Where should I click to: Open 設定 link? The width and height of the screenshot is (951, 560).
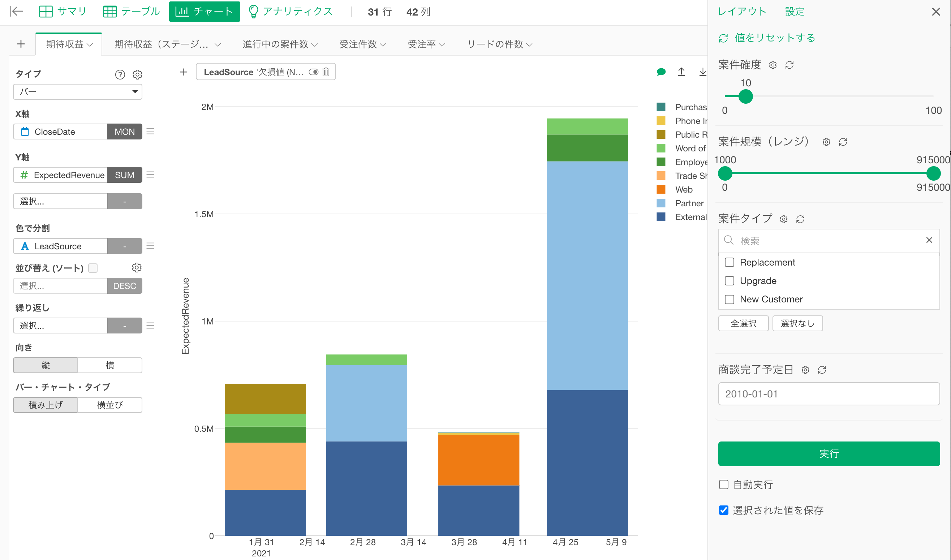tap(795, 11)
